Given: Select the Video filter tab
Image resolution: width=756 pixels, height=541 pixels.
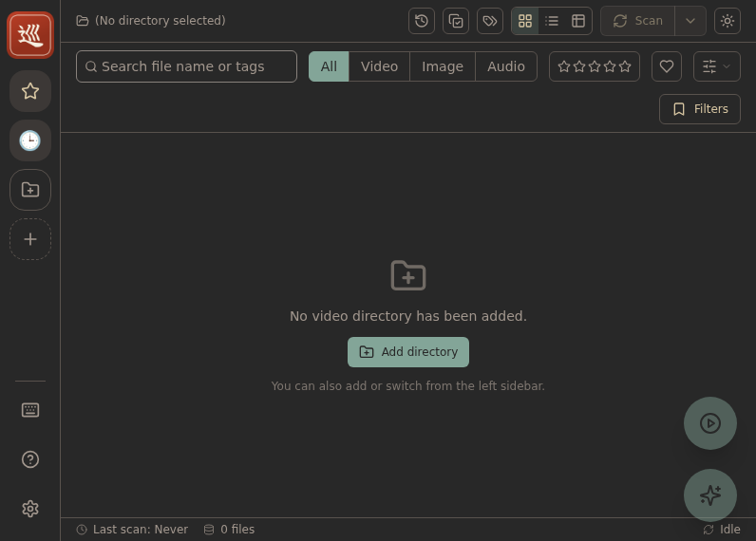Looking at the screenshot, I should [x=380, y=66].
